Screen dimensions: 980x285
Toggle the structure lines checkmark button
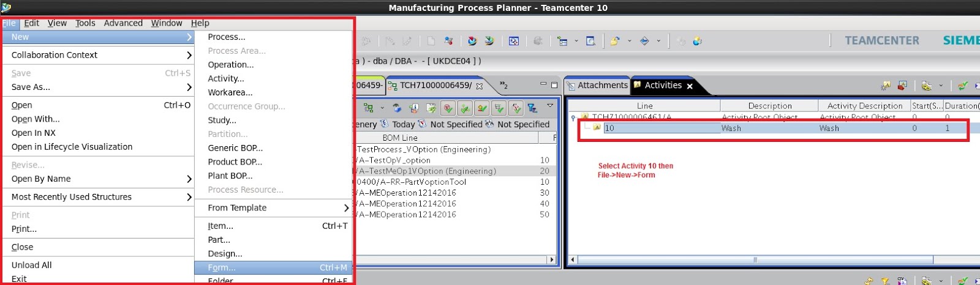click(x=499, y=108)
